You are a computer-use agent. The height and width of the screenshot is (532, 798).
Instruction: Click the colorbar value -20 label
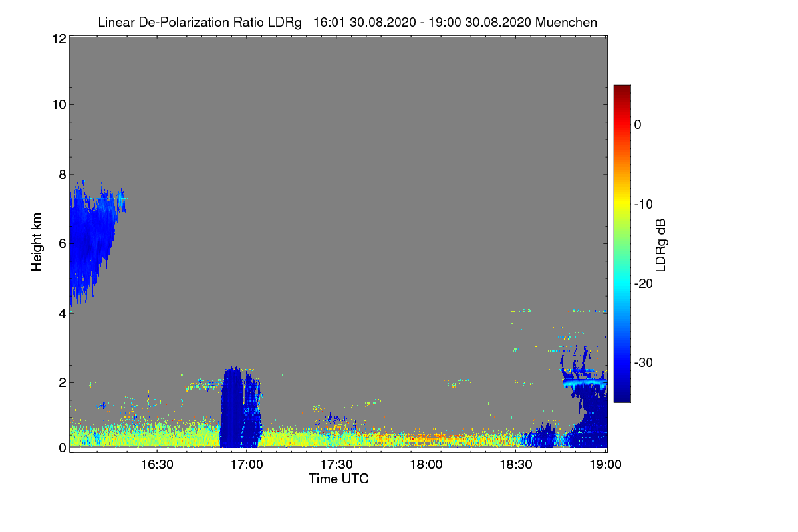[643, 283]
